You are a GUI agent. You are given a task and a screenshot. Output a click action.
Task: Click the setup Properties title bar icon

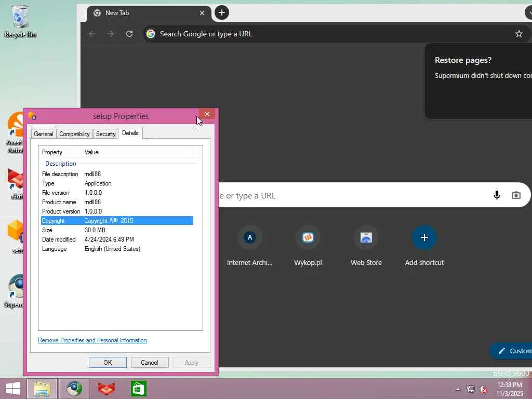32,116
